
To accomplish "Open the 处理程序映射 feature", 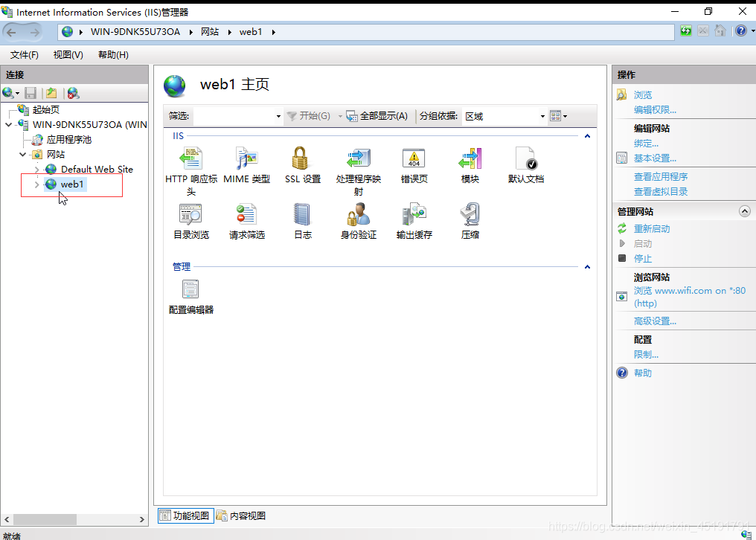I will coord(358,158).
